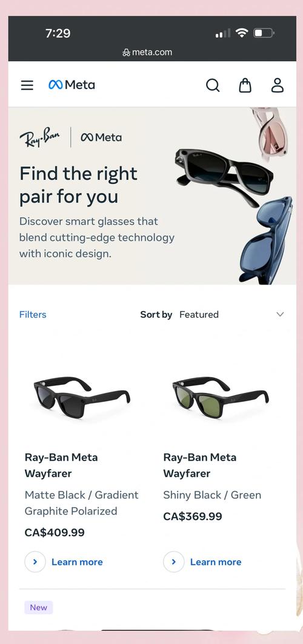Tap the meta.com address bar
The image size is (303, 644).
point(147,53)
